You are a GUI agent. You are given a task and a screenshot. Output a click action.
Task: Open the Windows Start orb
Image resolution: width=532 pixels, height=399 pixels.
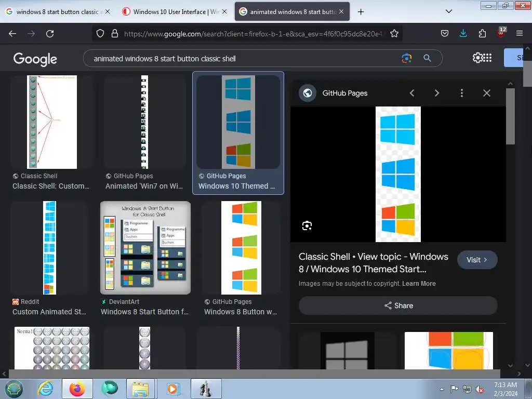(x=13, y=389)
